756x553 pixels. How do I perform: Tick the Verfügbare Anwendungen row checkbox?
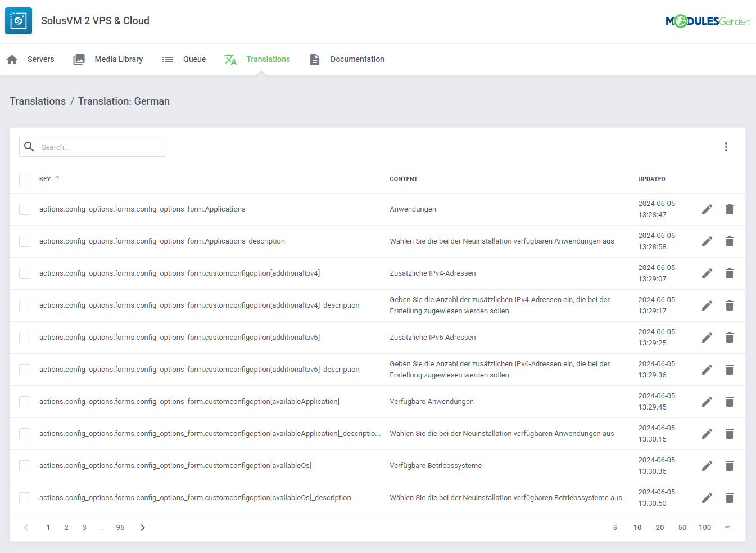[x=25, y=401]
